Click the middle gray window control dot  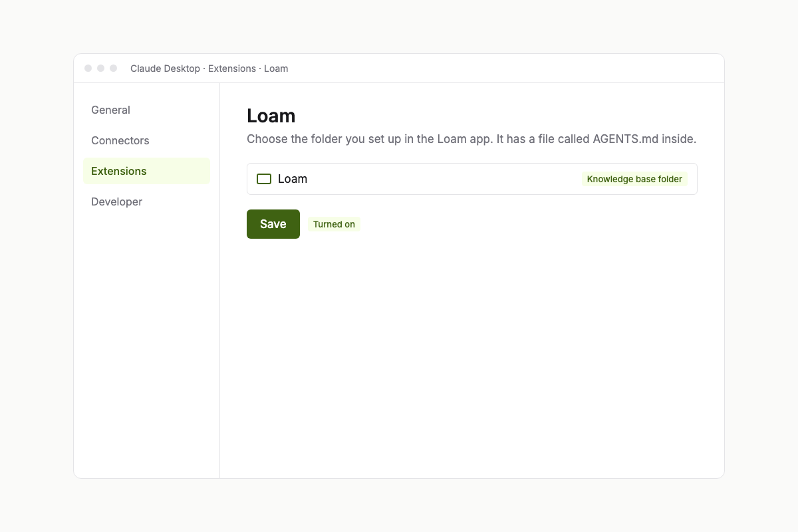click(100, 68)
